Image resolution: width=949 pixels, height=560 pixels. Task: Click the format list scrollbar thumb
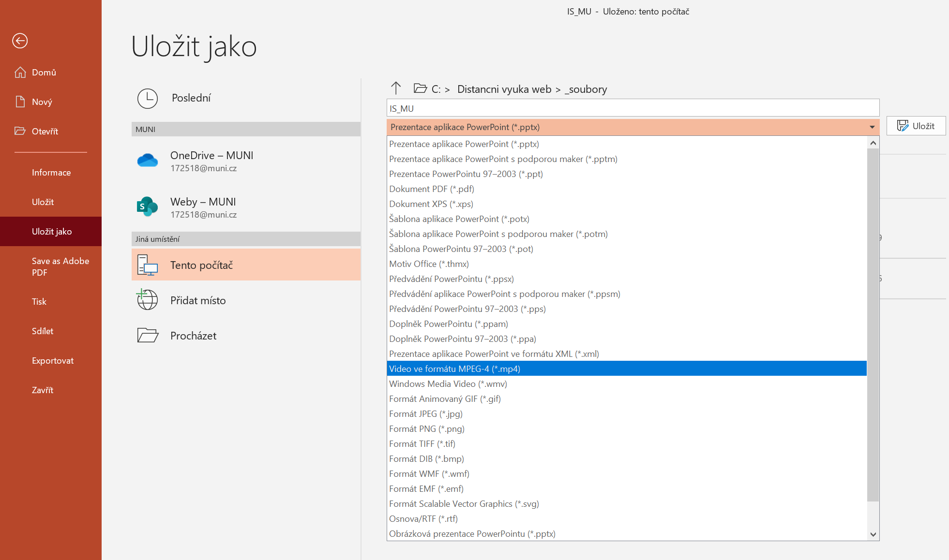(x=873, y=325)
